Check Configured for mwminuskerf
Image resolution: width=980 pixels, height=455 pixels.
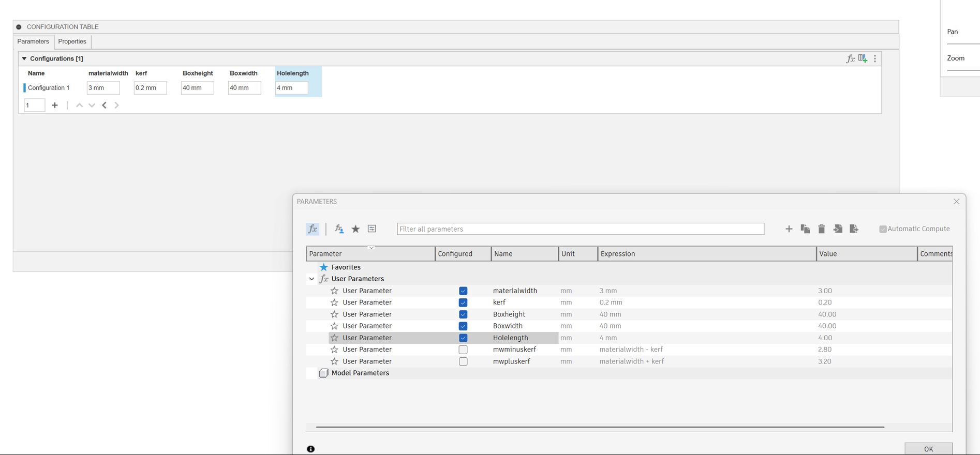[x=463, y=350]
